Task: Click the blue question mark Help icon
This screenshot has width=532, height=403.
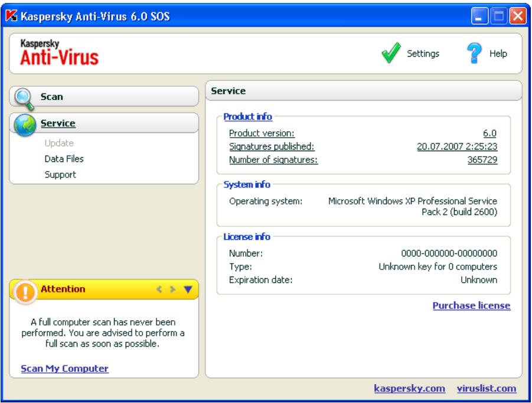Action: tap(474, 53)
